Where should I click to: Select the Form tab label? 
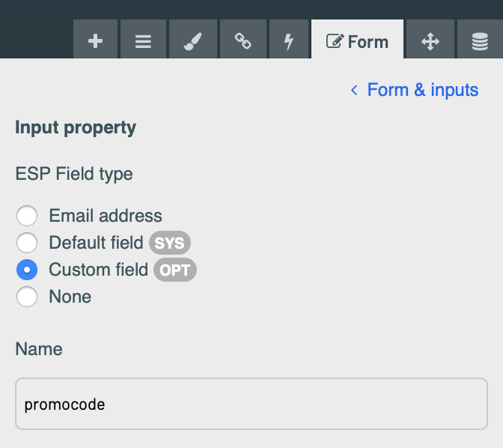tap(368, 42)
